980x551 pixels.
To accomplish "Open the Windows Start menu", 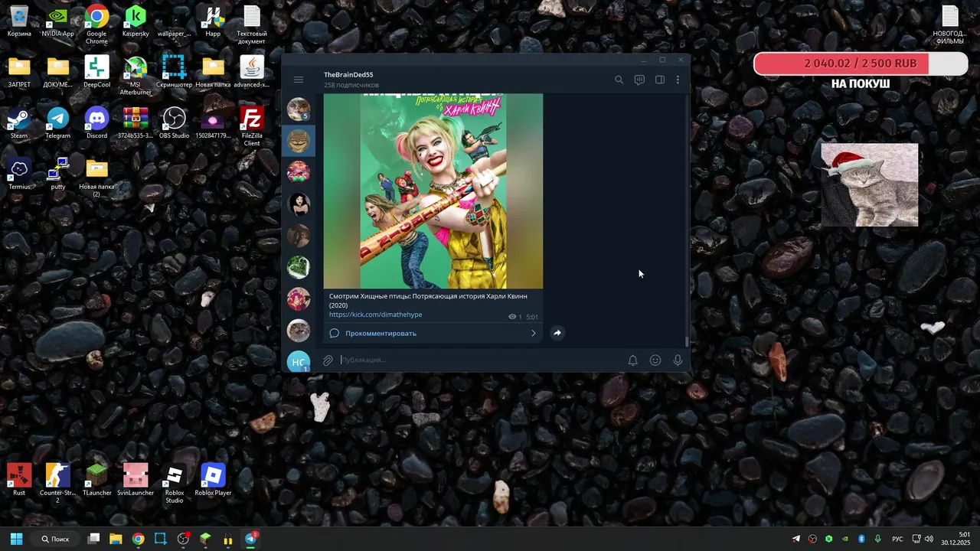I will click(x=16, y=539).
